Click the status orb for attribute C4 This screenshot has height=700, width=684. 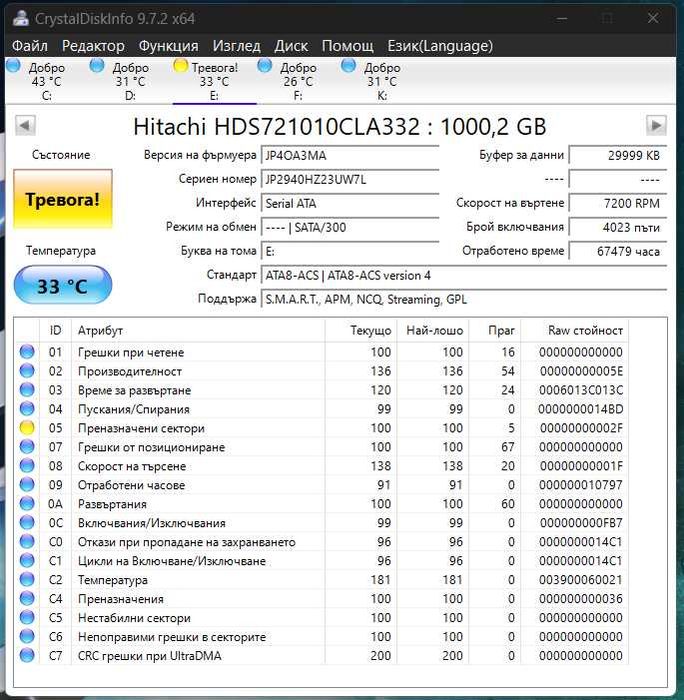pyautogui.click(x=27, y=598)
